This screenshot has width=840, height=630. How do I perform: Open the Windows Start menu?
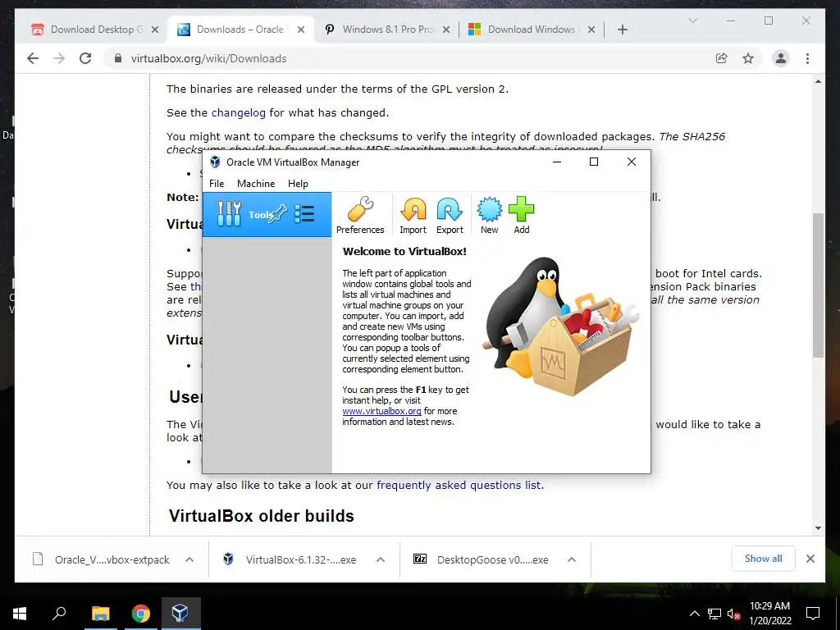click(x=20, y=614)
